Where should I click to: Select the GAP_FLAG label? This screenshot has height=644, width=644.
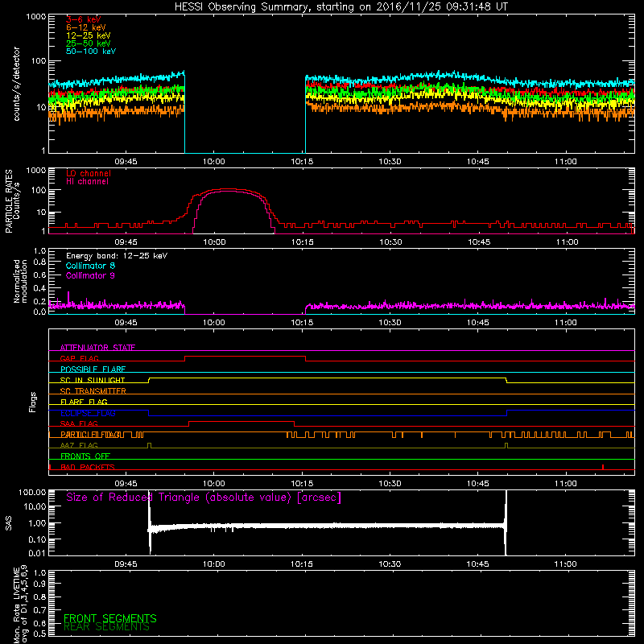click(79, 358)
